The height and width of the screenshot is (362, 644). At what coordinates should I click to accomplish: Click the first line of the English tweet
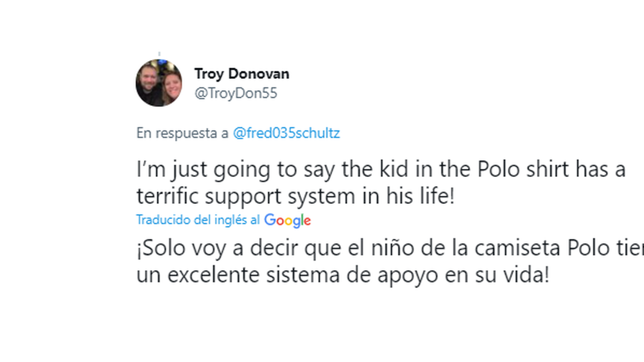380,171
